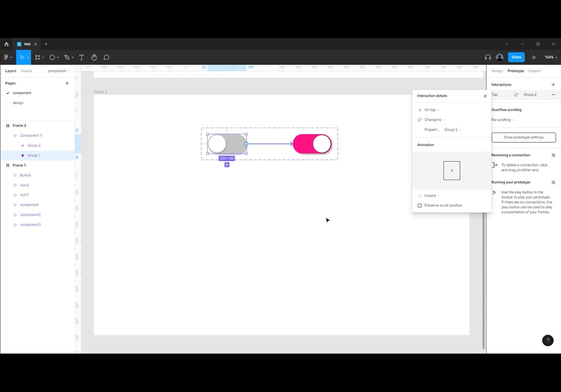Screen dimensions: 561x392
Task: Dismiss the Running your prototype tip
Action: [x=553, y=182]
